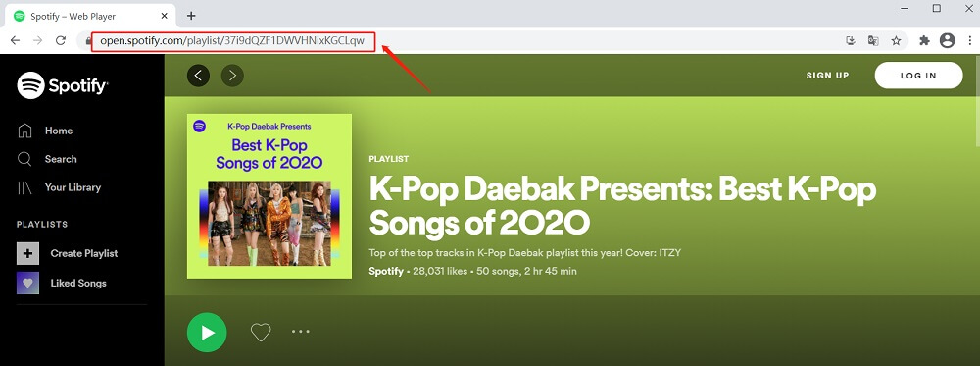Click the LOG IN button
This screenshot has height=366, width=980.
[918, 76]
